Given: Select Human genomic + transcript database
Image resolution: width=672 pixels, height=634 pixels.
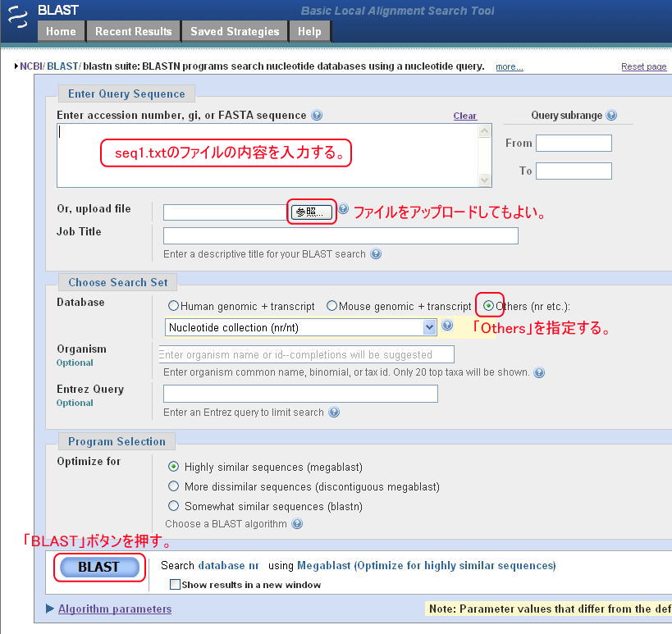Looking at the screenshot, I should click(x=173, y=306).
